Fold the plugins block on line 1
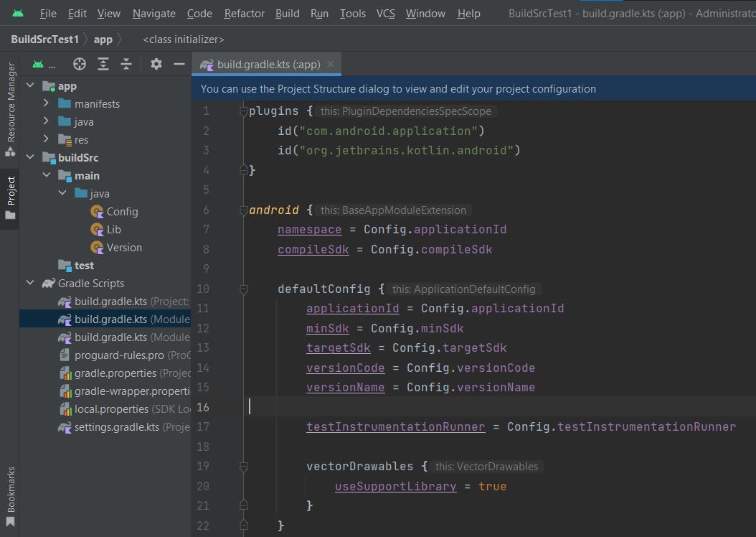 click(243, 111)
